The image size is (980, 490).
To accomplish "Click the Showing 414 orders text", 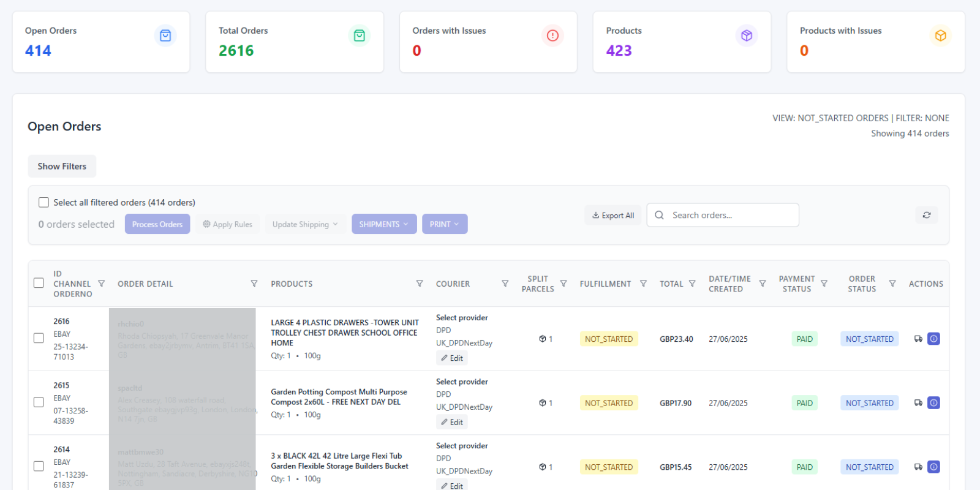I will (910, 134).
